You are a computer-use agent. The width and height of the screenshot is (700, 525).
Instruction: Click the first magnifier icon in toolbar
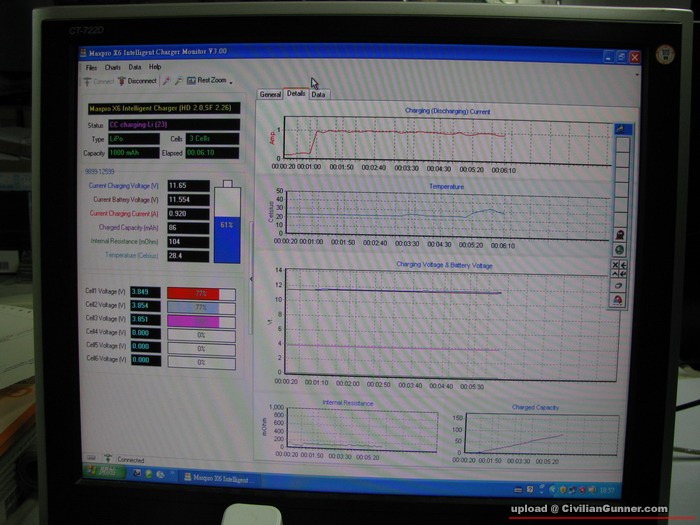[166, 81]
